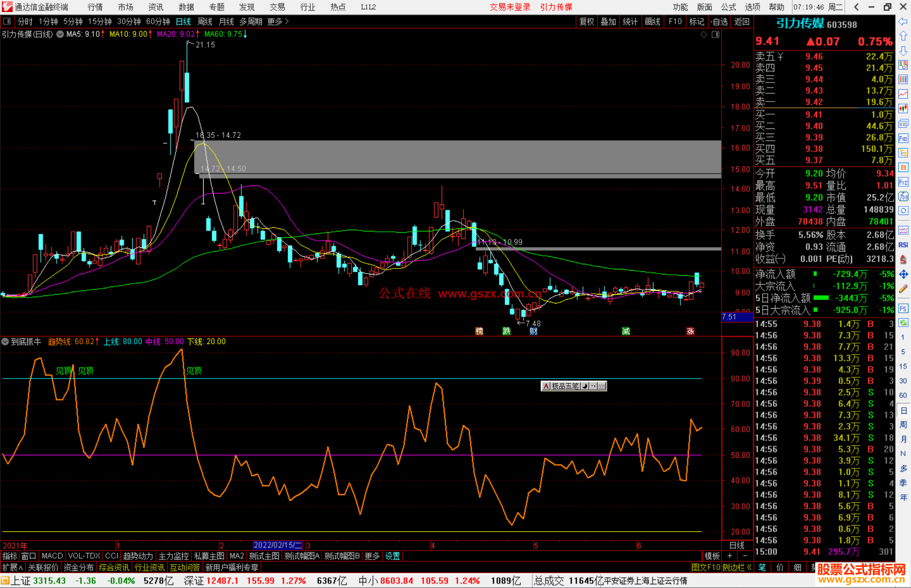Click 交易未登录 trading login link
The width and height of the screenshot is (911, 588).
510,7
